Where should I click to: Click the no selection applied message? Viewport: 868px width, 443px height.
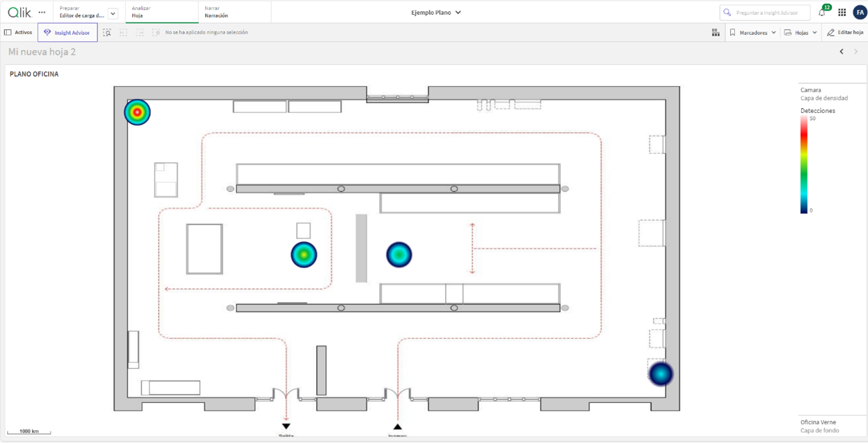point(206,32)
